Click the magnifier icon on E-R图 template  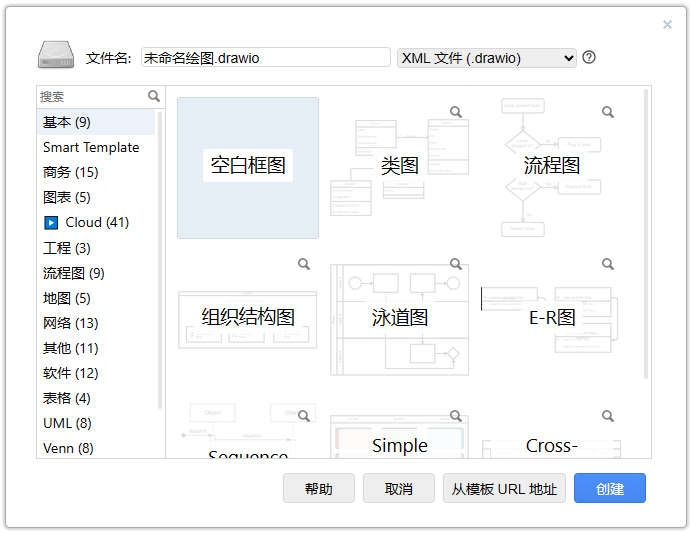pyautogui.click(x=607, y=264)
